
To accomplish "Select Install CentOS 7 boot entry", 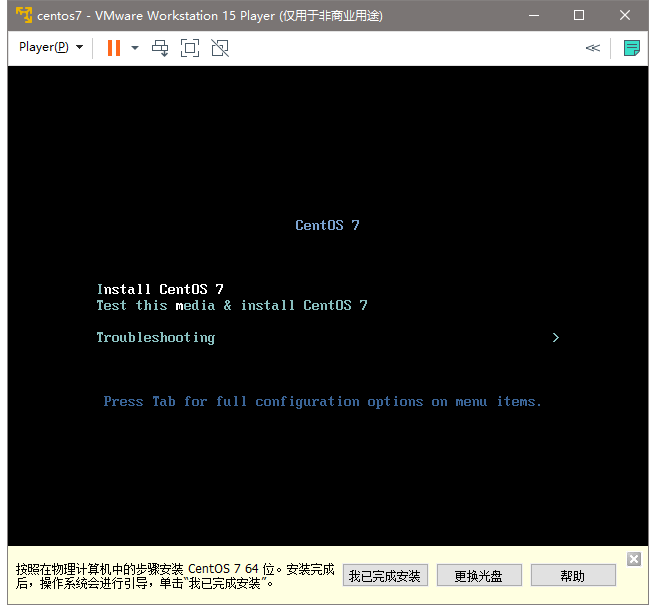I will [x=160, y=290].
